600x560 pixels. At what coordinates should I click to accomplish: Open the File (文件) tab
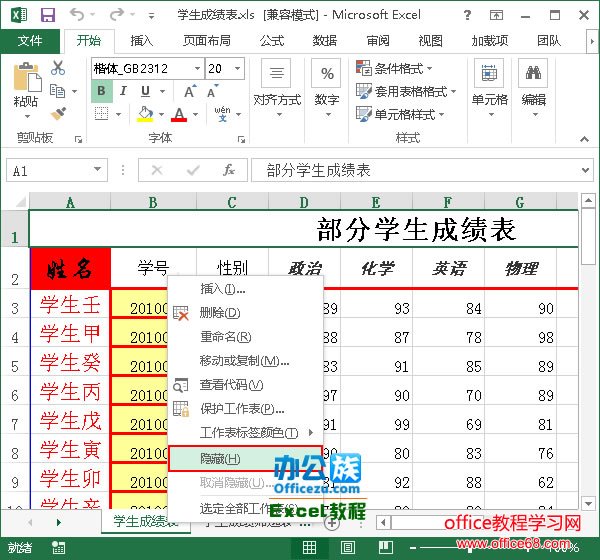coord(30,41)
